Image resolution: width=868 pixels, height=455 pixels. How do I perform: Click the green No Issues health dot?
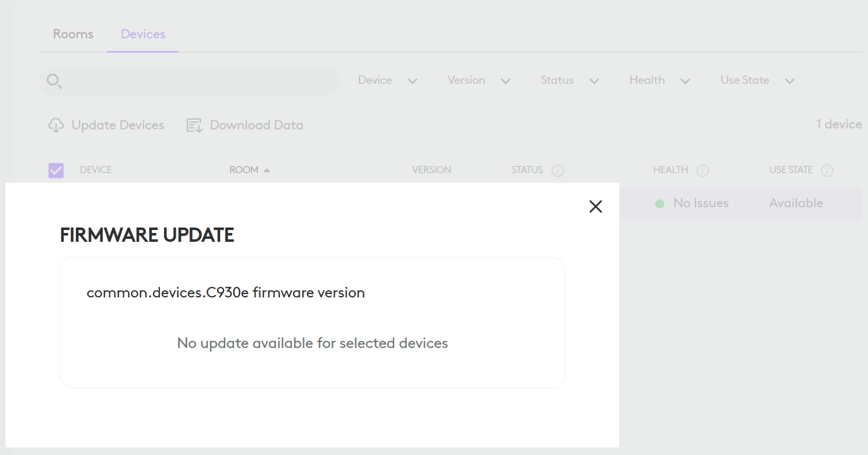point(659,203)
